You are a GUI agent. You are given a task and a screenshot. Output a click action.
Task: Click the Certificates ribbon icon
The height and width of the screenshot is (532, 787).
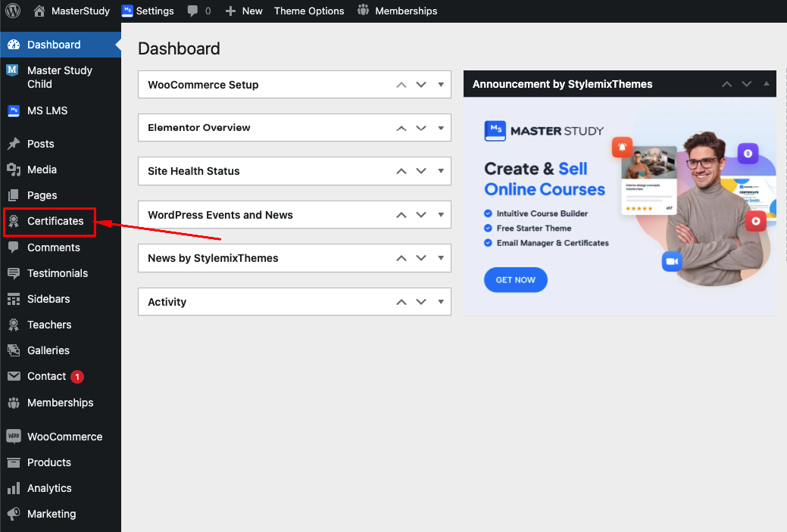(x=14, y=221)
